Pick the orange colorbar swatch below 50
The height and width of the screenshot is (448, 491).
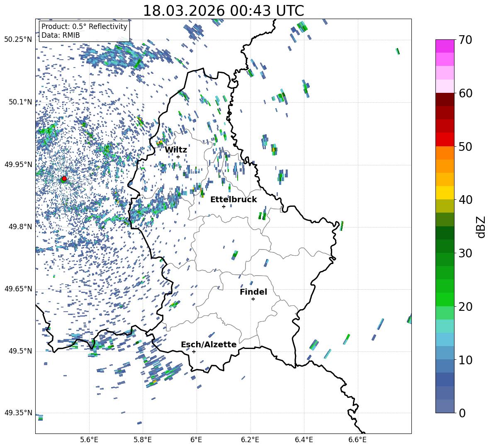coord(445,153)
